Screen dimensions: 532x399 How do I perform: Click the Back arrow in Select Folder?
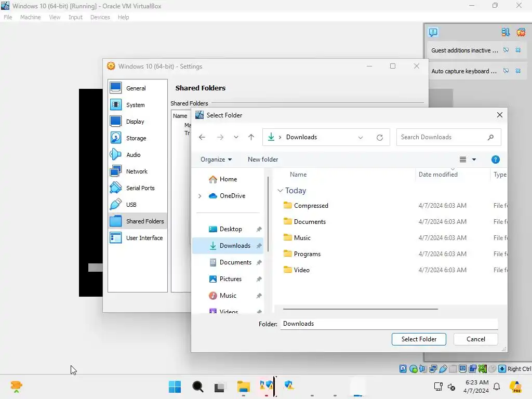202,137
